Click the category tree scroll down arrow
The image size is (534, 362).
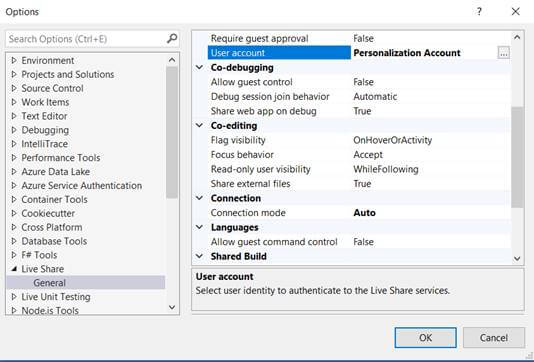click(172, 307)
